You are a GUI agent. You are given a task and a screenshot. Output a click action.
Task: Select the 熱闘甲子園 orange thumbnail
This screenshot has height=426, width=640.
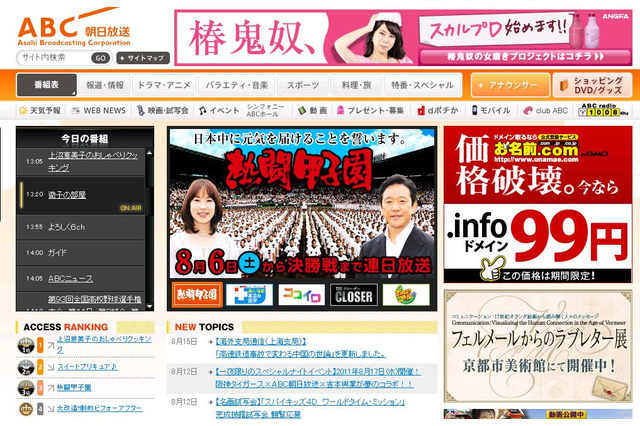[x=197, y=295]
